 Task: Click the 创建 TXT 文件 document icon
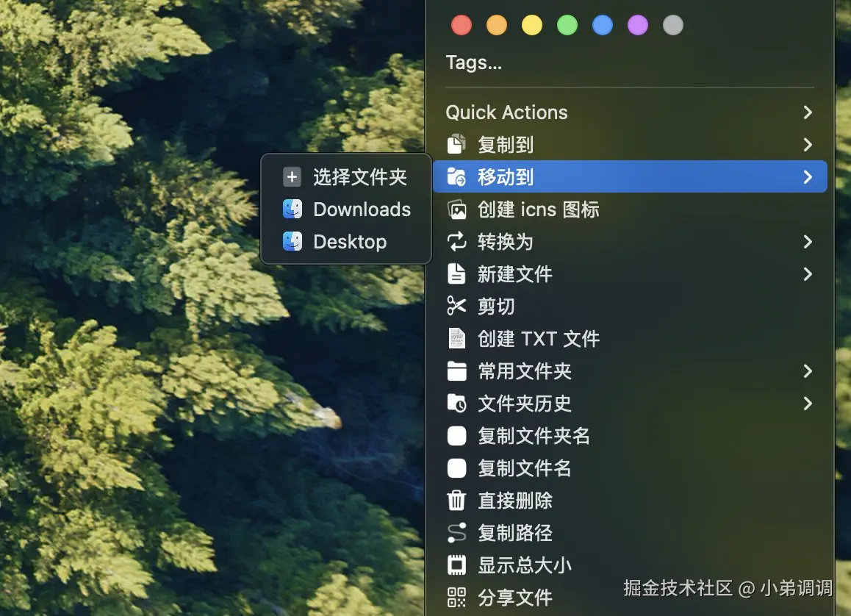(x=457, y=338)
